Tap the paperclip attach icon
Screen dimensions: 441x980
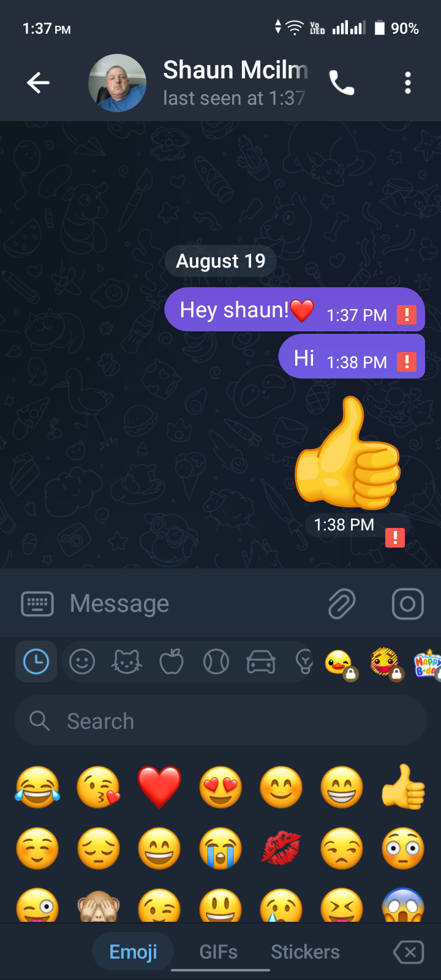click(342, 604)
